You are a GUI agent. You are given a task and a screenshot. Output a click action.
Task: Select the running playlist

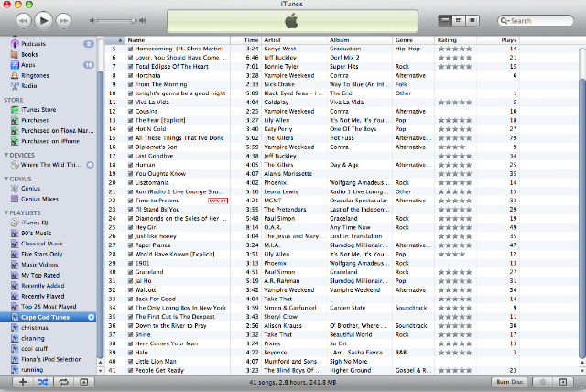[x=32, y=370]
